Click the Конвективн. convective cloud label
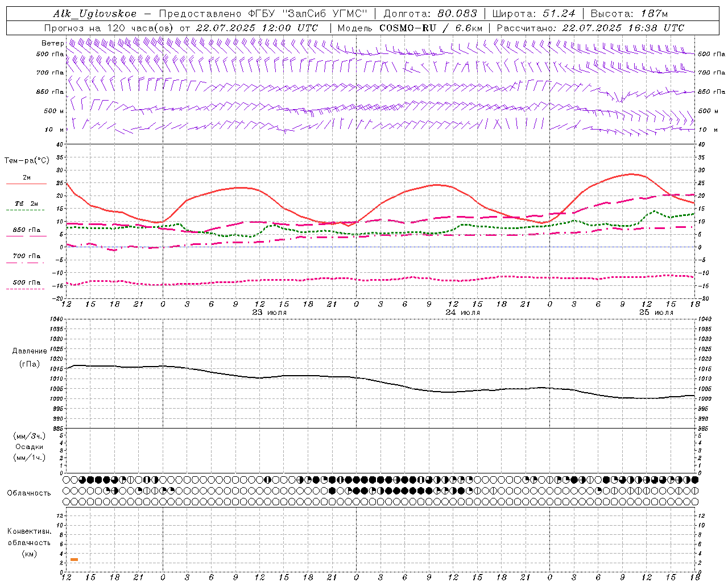The width and height of the screenshot is (728, 582). click(x=29, y=531)
